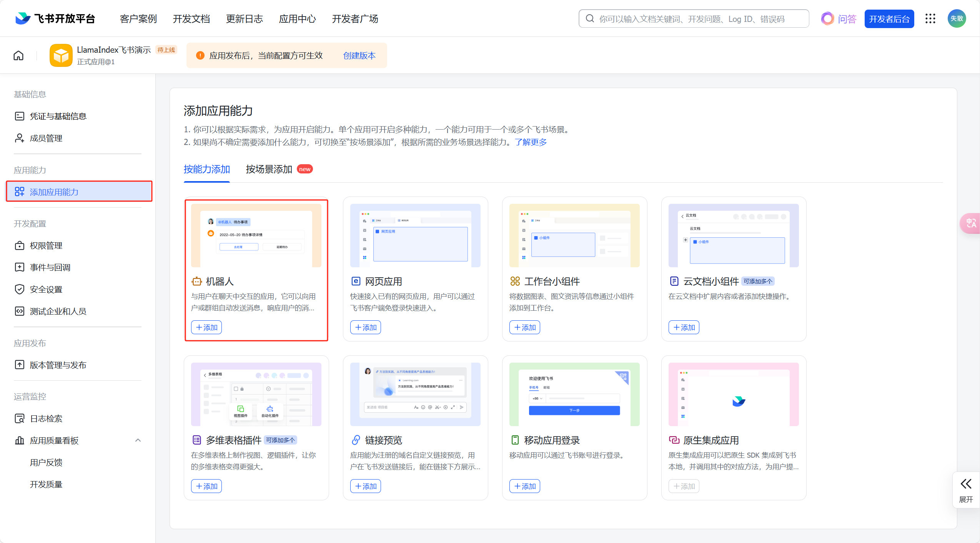Click the home icon in breadcrumb bar

[18, 56]
